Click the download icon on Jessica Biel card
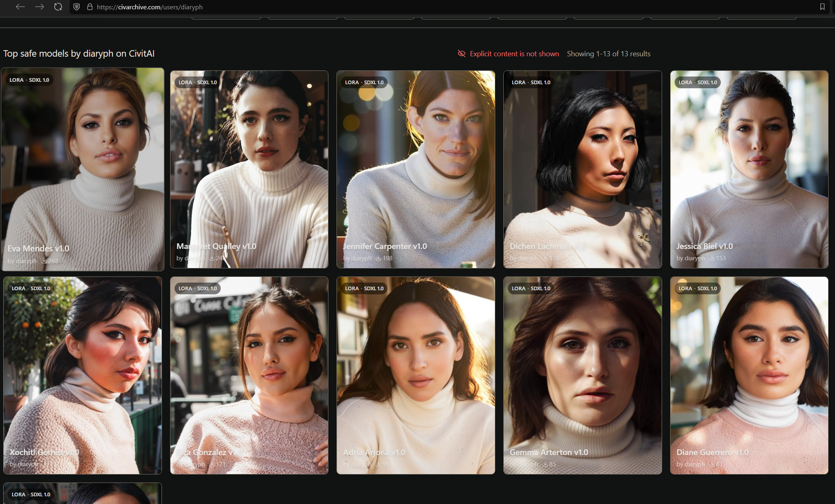 coord(711,258)
